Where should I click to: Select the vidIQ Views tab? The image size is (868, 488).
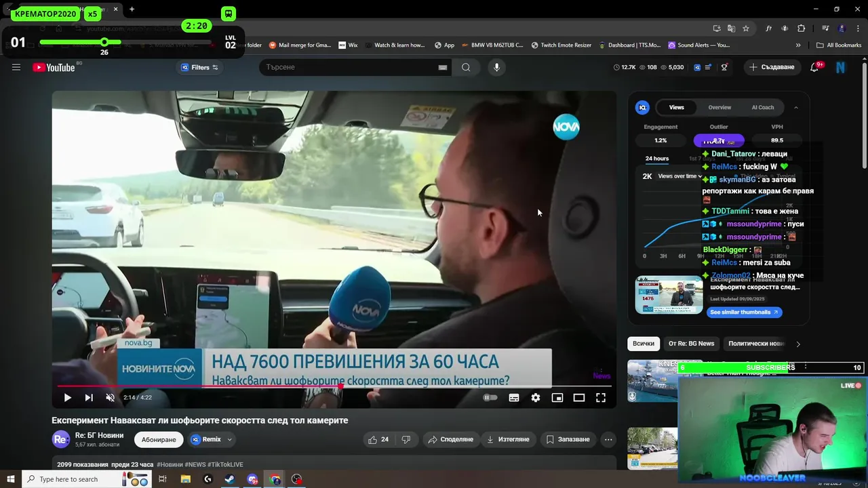pyautogui.click(x=677, y=107)
